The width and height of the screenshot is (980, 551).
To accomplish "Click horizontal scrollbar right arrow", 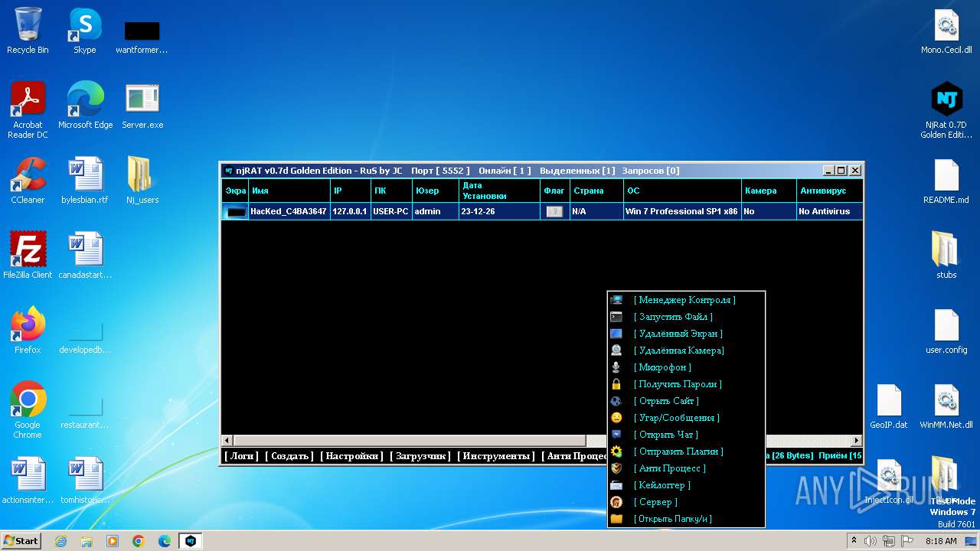I will 857,441.
